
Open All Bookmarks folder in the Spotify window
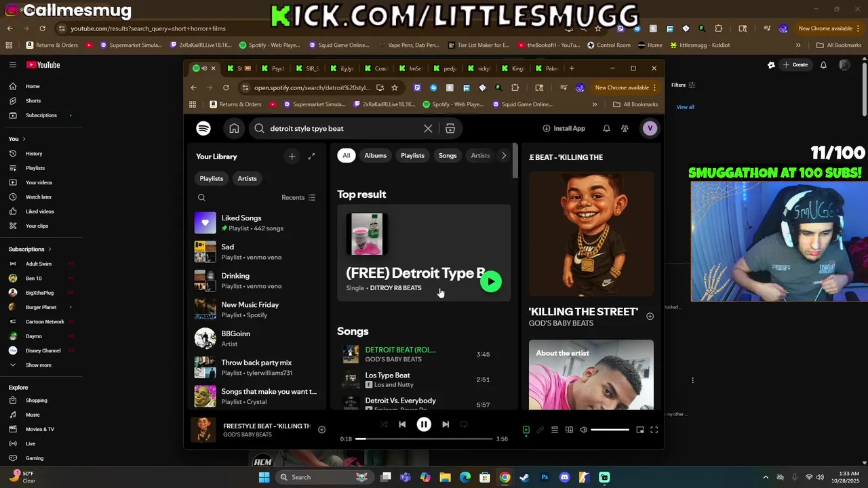(635, 104)
